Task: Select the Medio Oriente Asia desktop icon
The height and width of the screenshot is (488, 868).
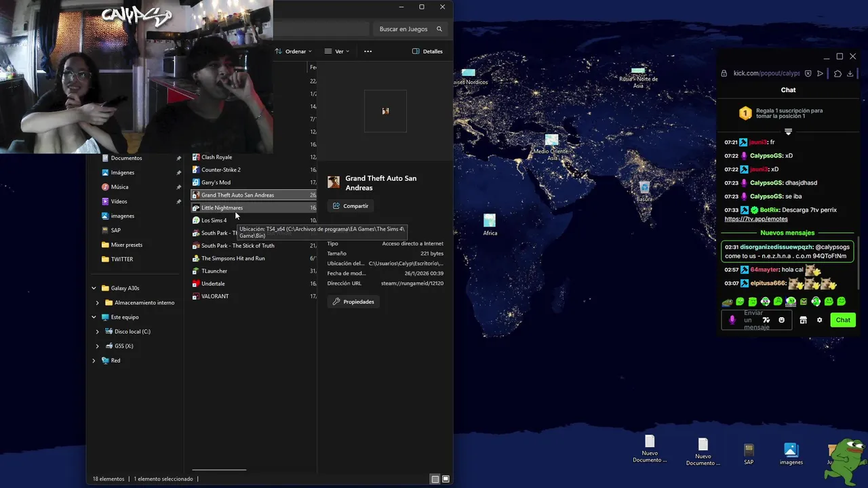Action: click(551, 147)
